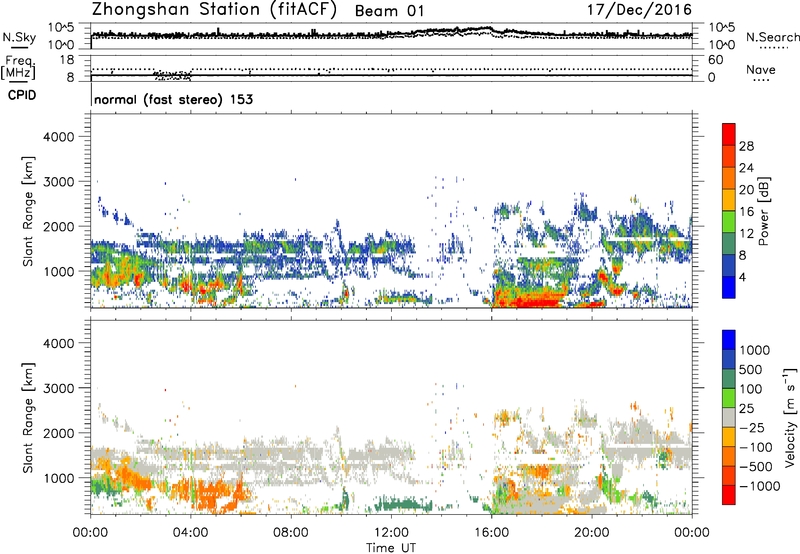800x554 pixels.
Task: Click the gray velocity colorbar segment
Action: click(x=729, y=417)
